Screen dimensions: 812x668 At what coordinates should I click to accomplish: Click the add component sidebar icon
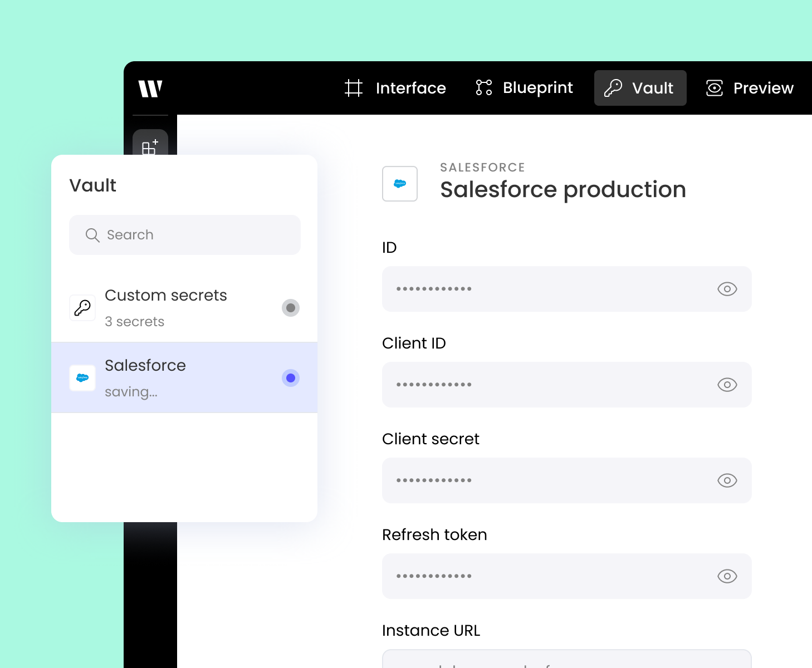pos(150,146)
